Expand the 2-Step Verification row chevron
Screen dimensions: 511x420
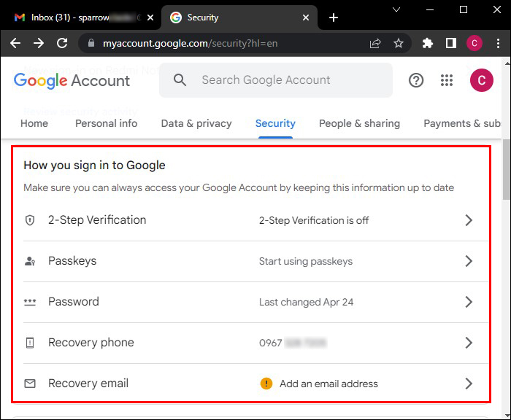[469, 220]
